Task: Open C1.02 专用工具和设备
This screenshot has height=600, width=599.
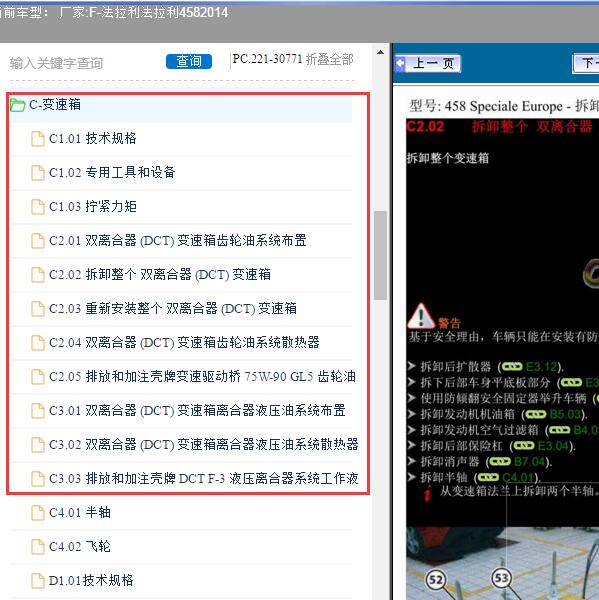Action: [x=112, y=173]
